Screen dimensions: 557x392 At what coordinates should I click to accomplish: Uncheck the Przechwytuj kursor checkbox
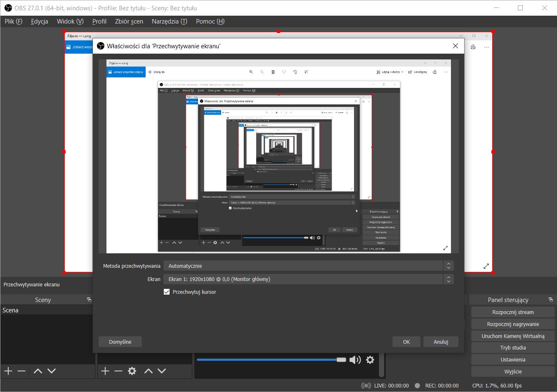[x=167, y=292]
